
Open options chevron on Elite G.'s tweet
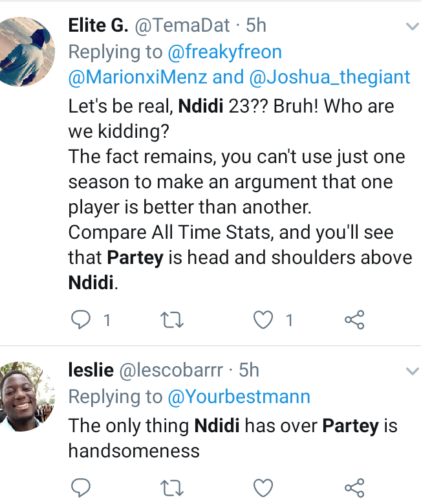click(x=412, y=27)
